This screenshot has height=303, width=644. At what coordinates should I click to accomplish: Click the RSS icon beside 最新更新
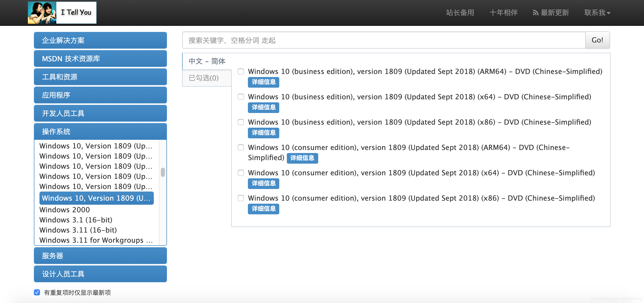[x=535, y=13]
